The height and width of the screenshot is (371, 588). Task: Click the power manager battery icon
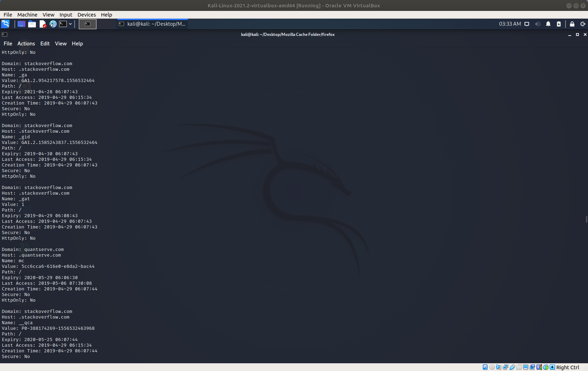pos(559,24)
